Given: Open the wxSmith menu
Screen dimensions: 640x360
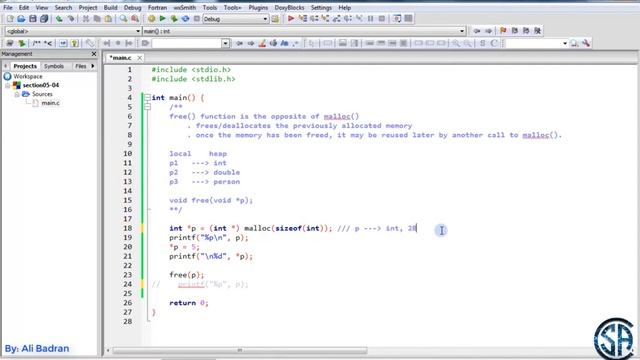Looking at the screenshot, I should [184, 7].
